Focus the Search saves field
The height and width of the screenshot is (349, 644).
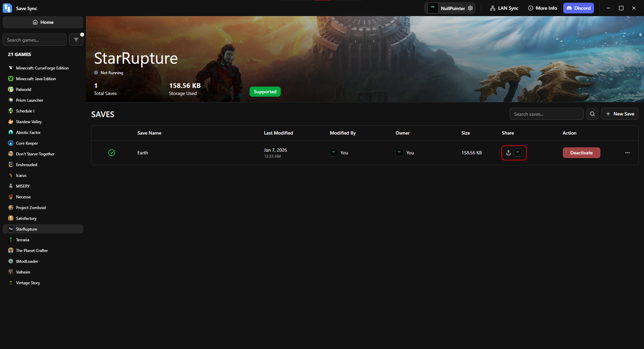point(547,114)
